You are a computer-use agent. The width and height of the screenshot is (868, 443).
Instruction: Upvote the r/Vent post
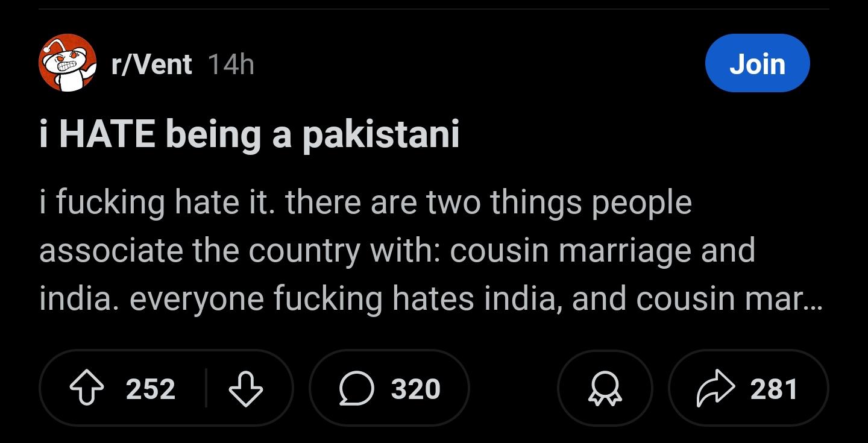pos(87,388)
